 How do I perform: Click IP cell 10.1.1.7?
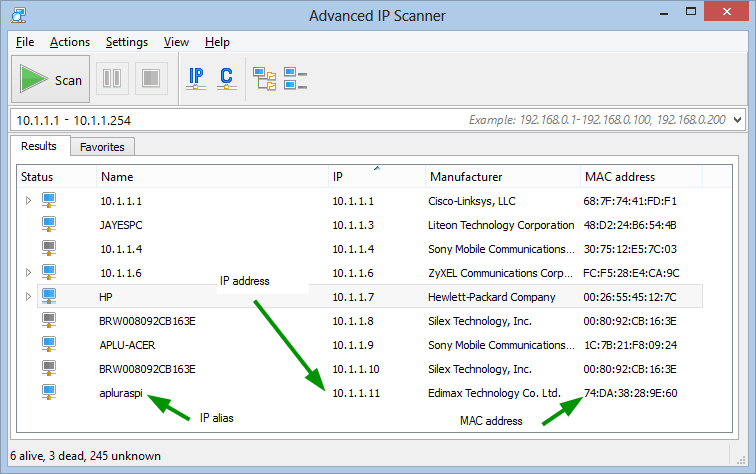pos(353,297)
